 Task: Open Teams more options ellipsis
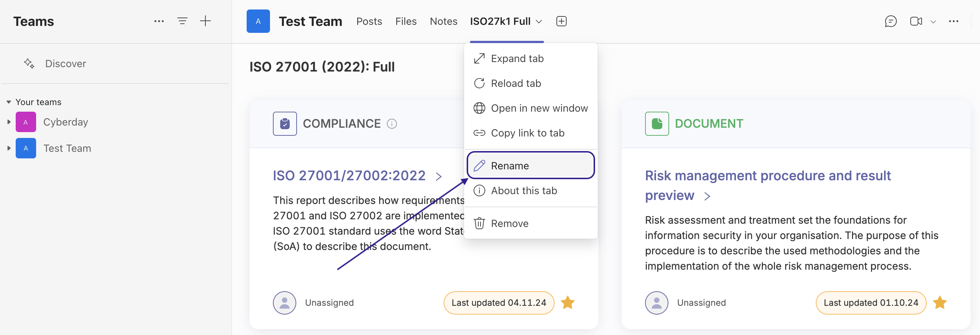pos(159,21)
